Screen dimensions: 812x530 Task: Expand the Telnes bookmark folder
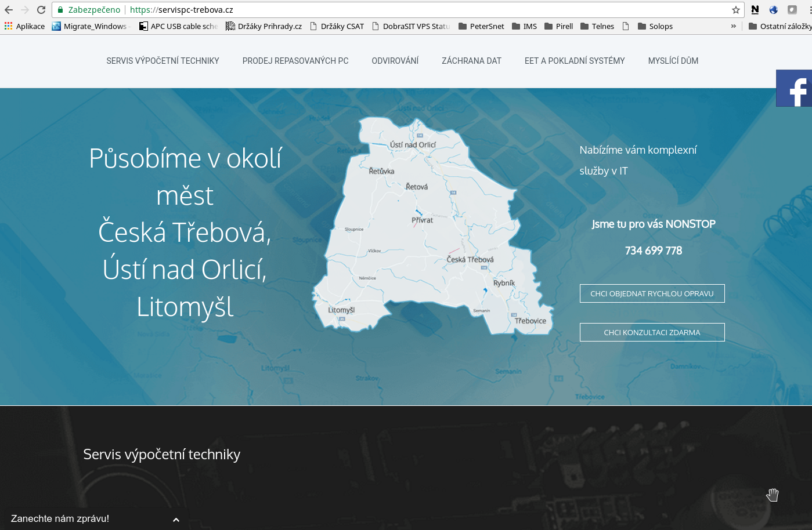pyautogui.click(x=597, y=26)
